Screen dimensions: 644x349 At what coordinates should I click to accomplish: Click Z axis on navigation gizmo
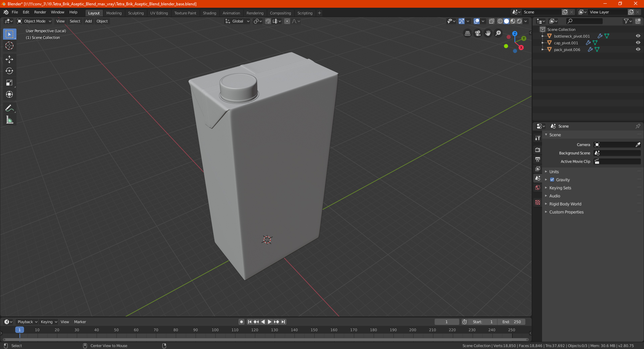(515, 34)
